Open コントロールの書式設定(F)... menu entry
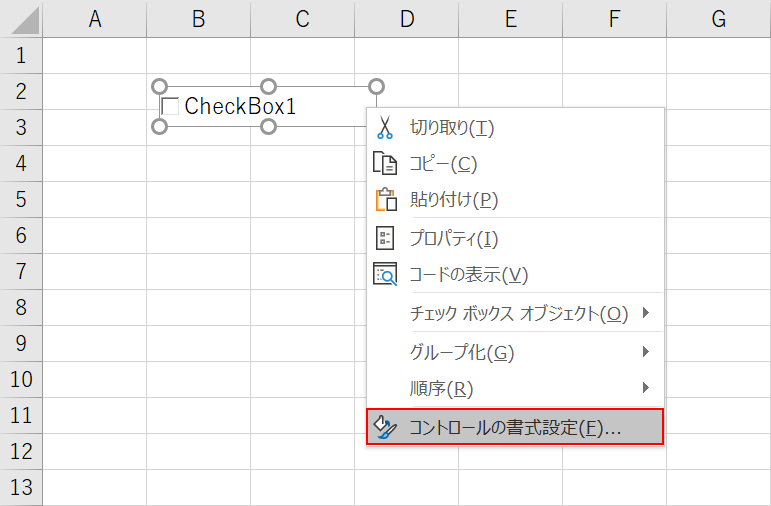Image resolution: width=771 pixels, height=506 pixels. coord(515,427)
